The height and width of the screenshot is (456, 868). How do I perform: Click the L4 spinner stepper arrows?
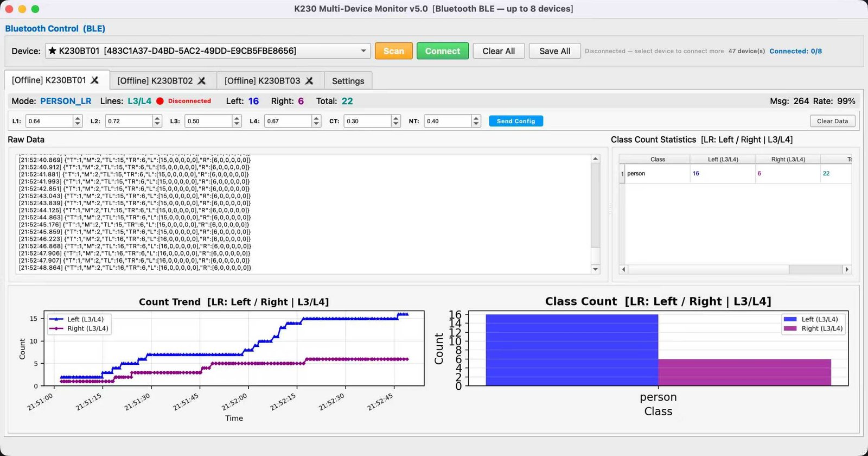316,121
